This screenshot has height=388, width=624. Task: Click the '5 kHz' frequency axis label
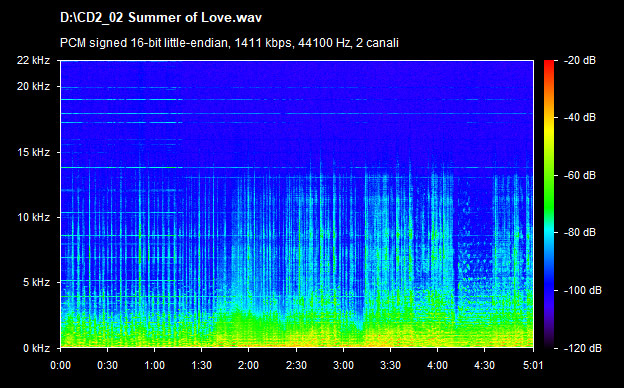36,283
